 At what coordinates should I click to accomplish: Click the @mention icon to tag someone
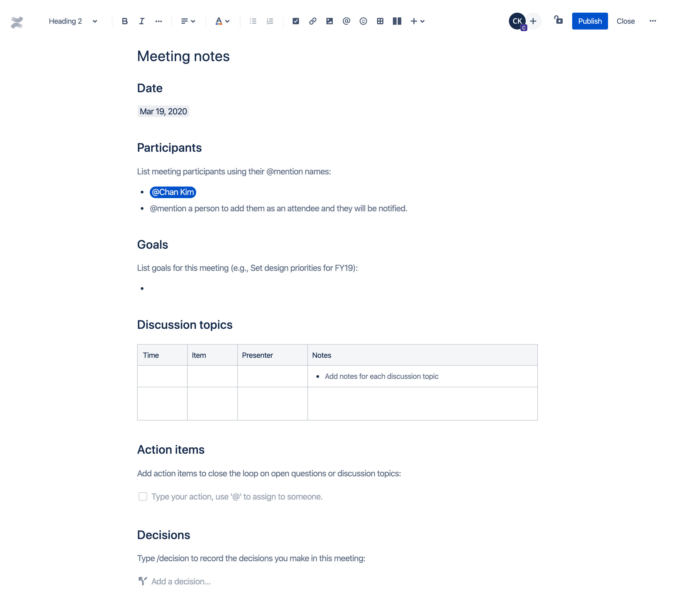pyautogui.click(x=346, y=21)
